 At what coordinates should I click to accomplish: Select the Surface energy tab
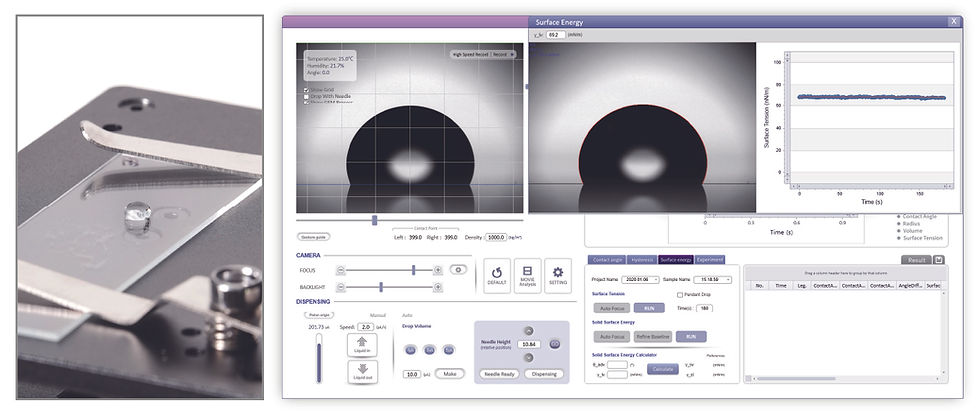click(x=676, y=260)
